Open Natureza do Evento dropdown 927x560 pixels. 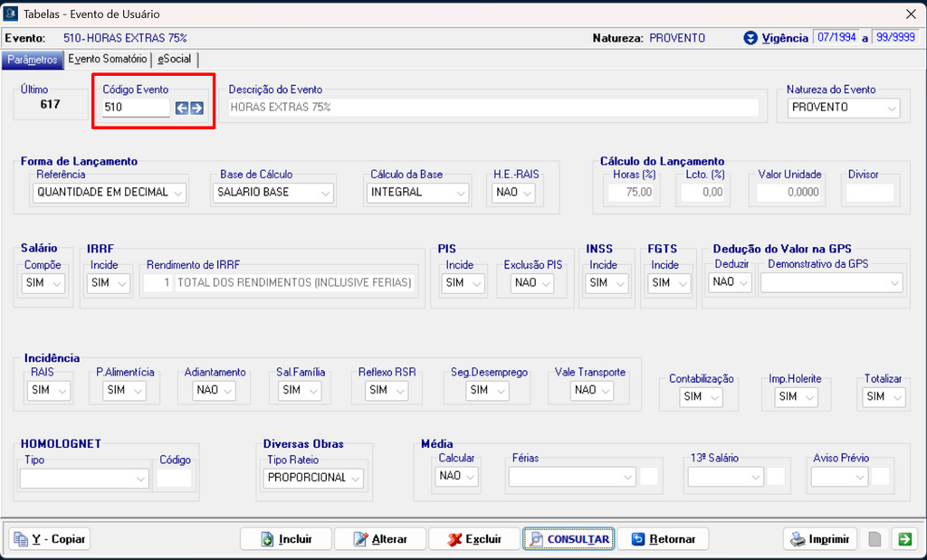click(844, 108)
